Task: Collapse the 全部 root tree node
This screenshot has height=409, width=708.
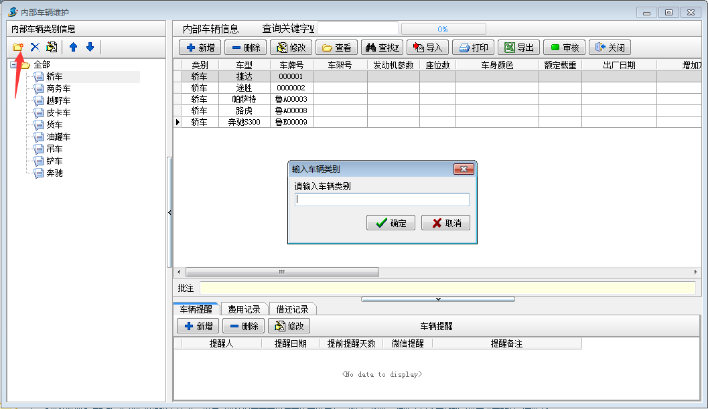Action: [x=14, y=65]
